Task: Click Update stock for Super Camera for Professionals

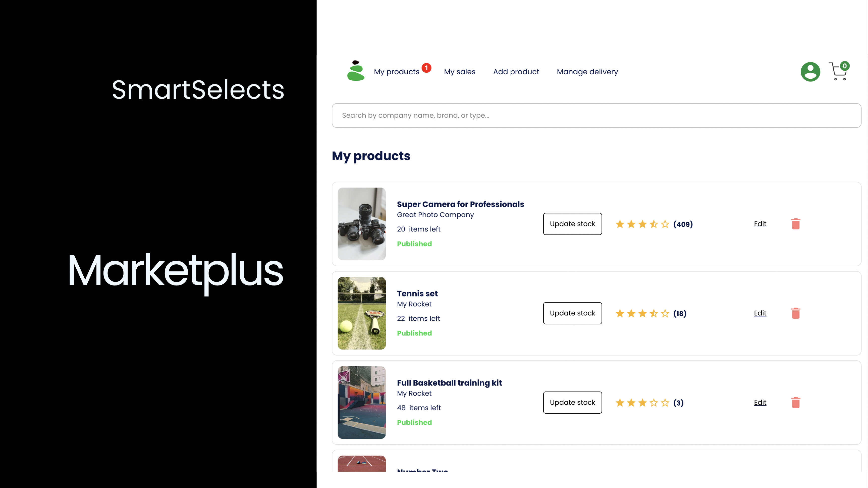Action: click(x=572, y=224)
